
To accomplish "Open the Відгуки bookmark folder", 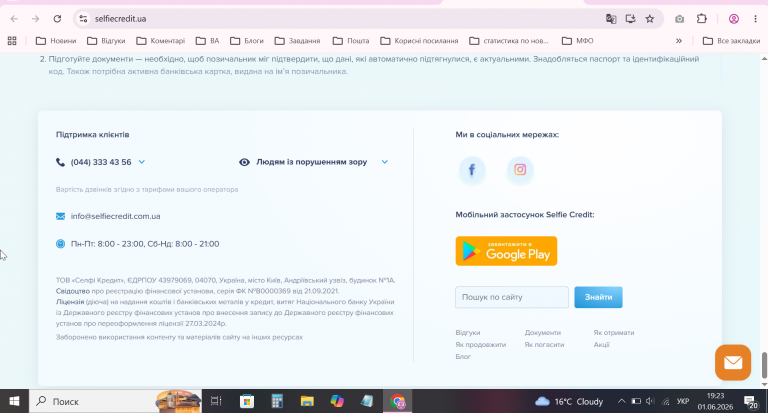I will click(106, 41).
